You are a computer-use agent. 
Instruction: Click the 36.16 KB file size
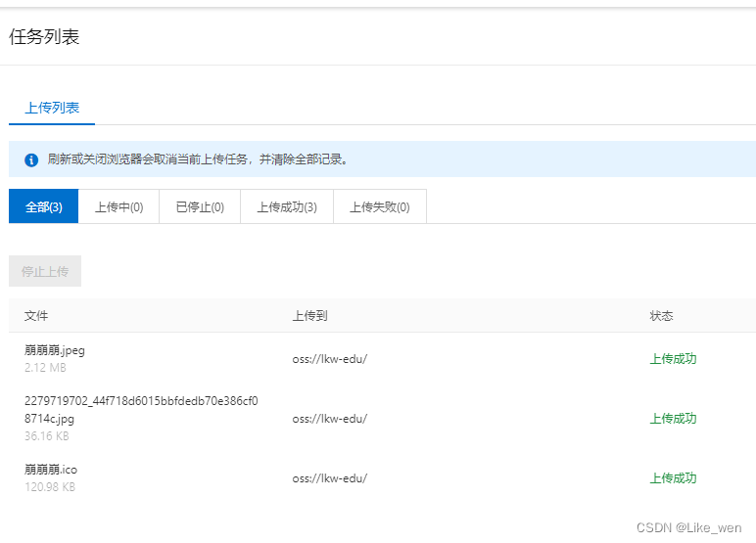pyautogui.click(x=47, y=436)
